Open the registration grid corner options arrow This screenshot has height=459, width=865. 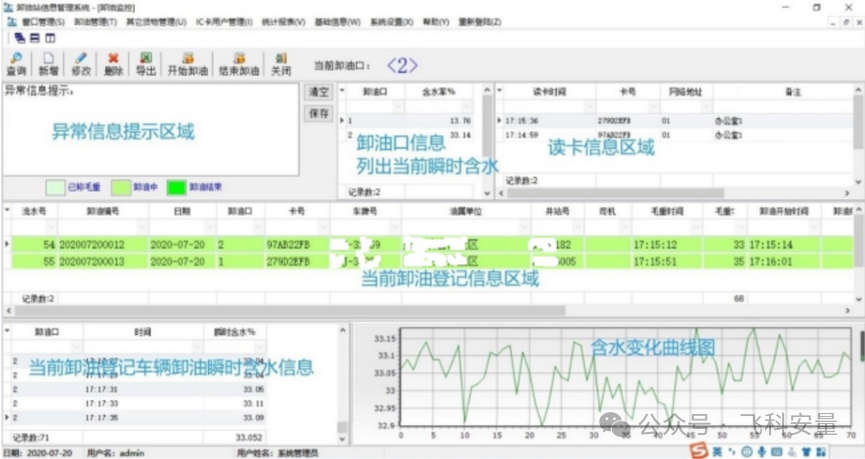coord(7,210)
